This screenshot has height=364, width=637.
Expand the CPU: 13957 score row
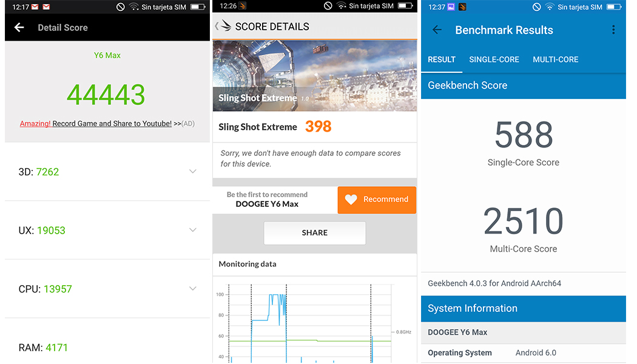(x=107, y=288)
